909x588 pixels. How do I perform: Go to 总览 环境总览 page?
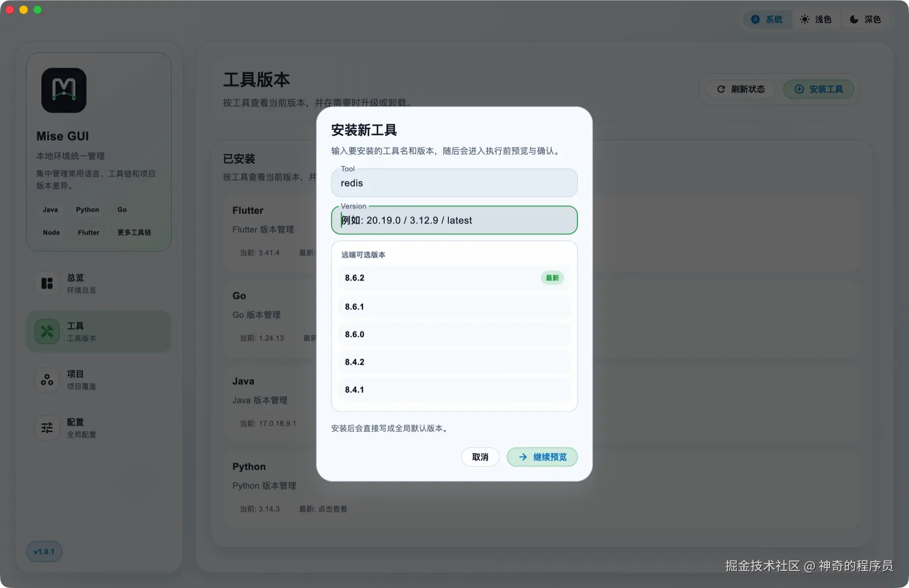coord(99,284)
